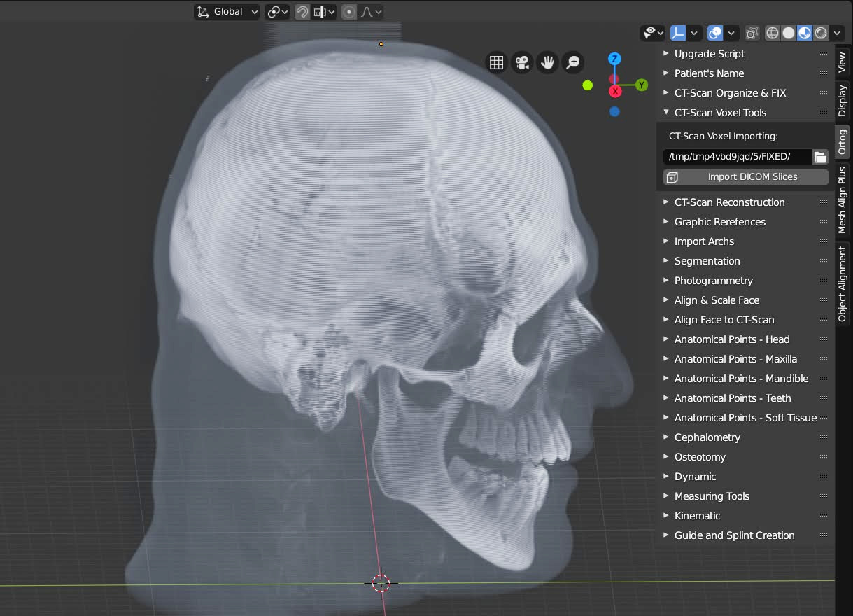Click the Import DICOM Slices button

tap(746, 177)
